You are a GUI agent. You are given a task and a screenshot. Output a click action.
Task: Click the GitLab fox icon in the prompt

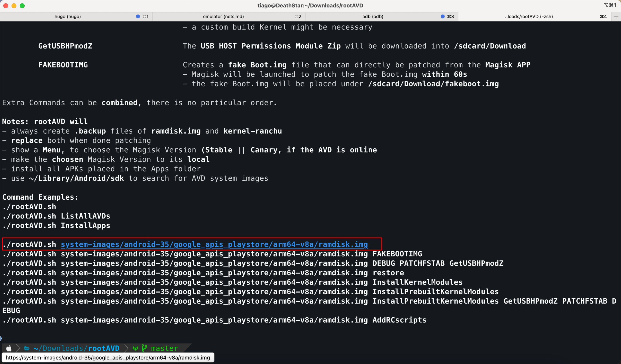click(x=135, y=348)
